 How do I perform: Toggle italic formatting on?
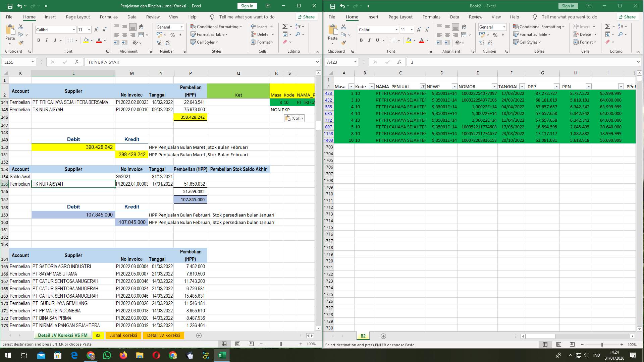pos(47,40)
